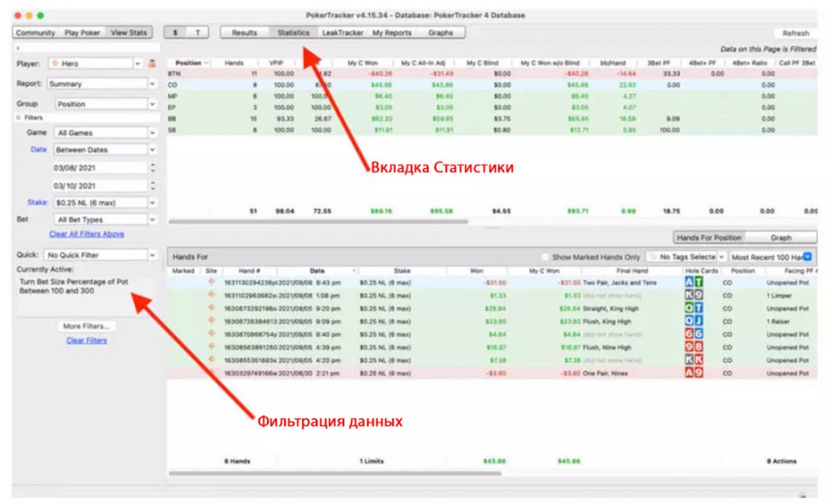Sort by the Position column header
The width and height of the screenshot is (831, 504).
click(x=188, y=62)
